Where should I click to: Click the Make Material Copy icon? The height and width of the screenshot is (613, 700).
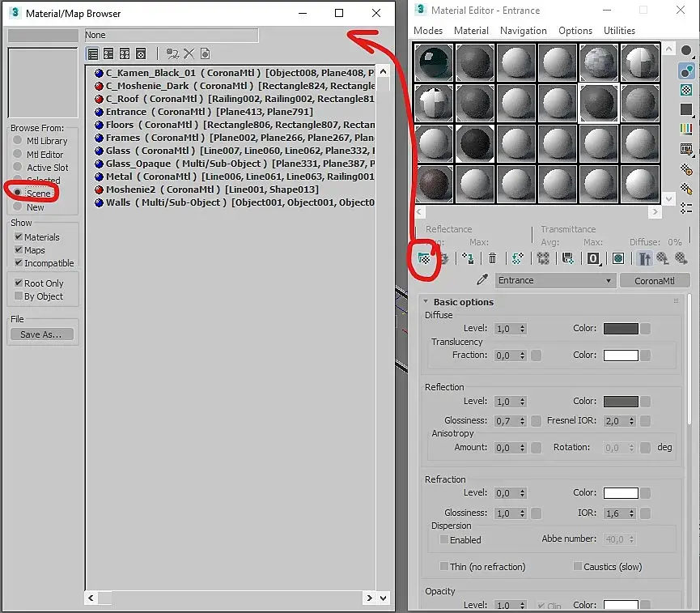pos(517,258)
